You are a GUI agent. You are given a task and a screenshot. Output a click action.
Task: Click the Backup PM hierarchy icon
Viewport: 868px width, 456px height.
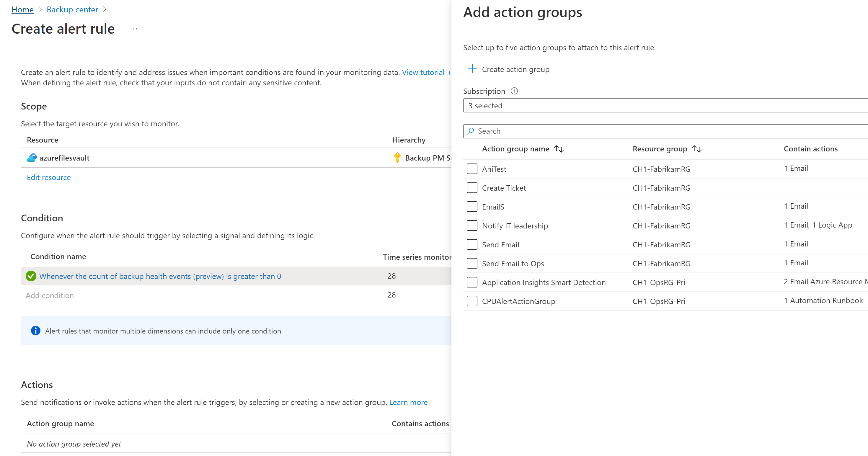(397, 158)
